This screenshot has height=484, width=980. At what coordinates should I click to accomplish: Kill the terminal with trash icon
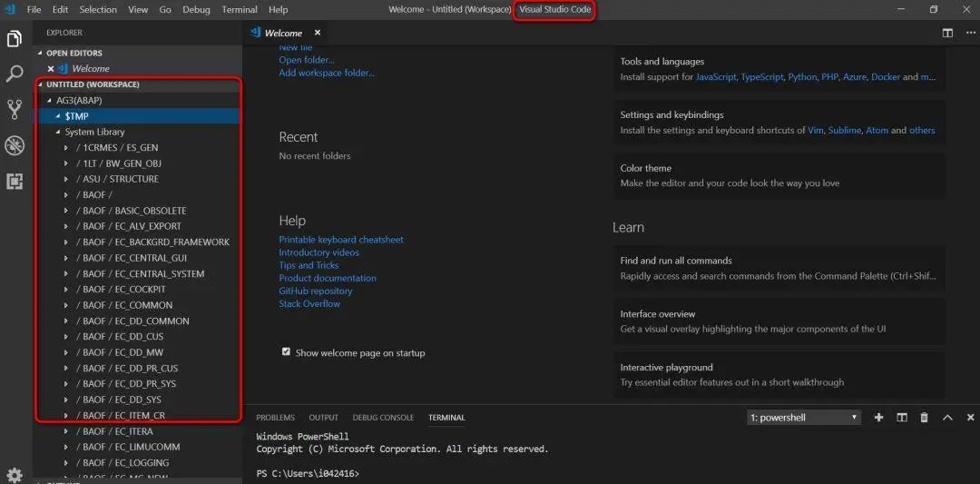[925, 417]
